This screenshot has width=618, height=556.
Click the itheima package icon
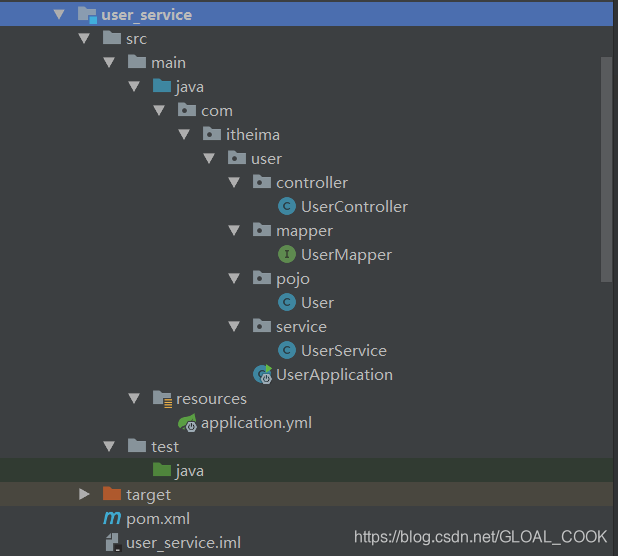click(x=212, y=134)
